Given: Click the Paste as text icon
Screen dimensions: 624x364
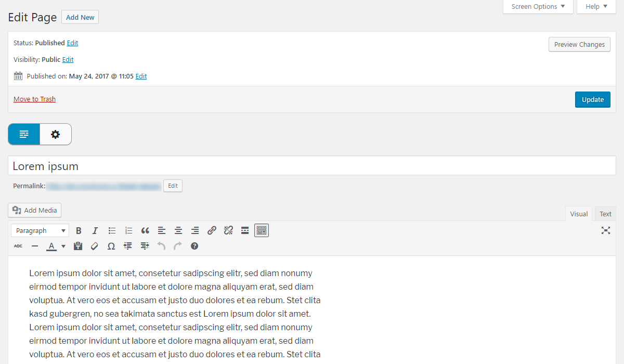Looking at the screenshot, I should pos(78,246).
